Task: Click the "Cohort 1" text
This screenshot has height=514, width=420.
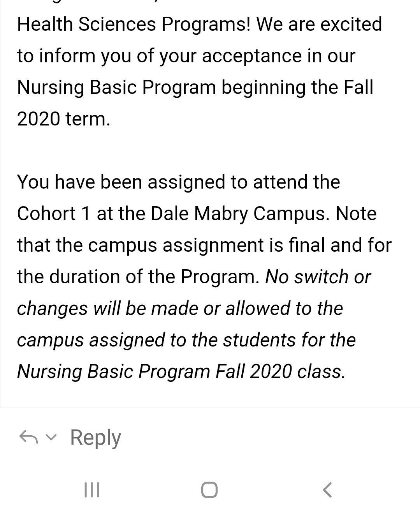Action: pos(54,214)
